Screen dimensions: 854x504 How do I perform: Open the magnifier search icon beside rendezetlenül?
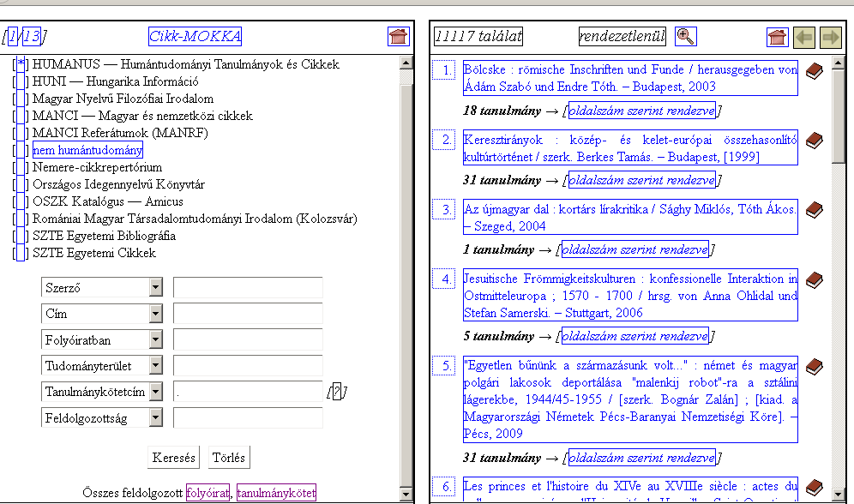(x=685, y=37)
